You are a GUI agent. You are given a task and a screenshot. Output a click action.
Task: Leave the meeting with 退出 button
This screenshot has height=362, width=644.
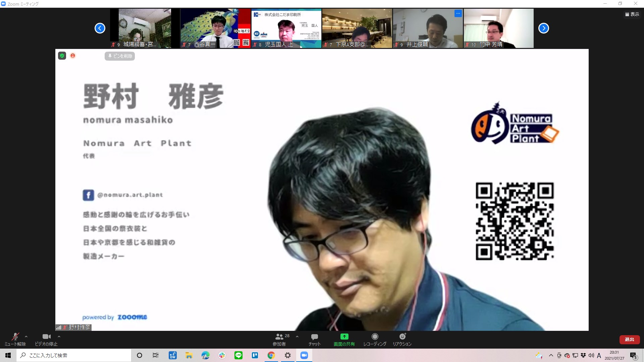(x=630, y=340)
